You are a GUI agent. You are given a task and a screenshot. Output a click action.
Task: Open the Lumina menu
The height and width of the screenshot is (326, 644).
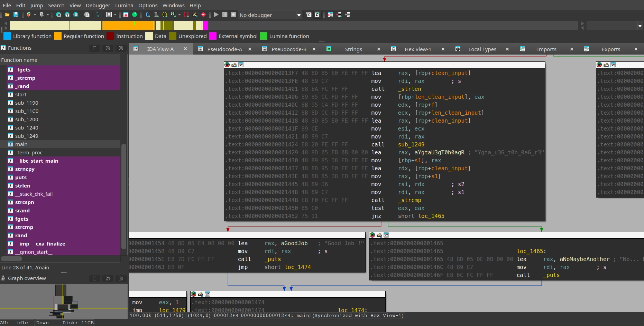124,6
